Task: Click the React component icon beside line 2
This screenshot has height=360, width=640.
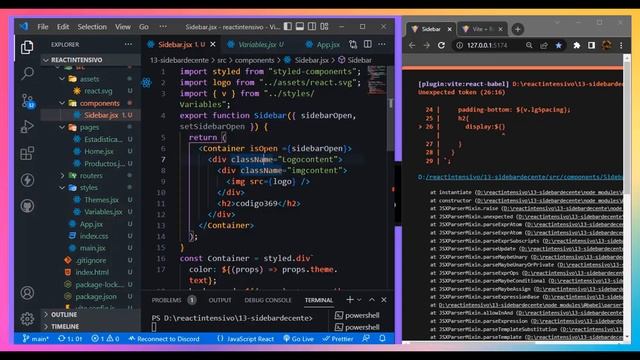Action: click(x=147, y=83)
